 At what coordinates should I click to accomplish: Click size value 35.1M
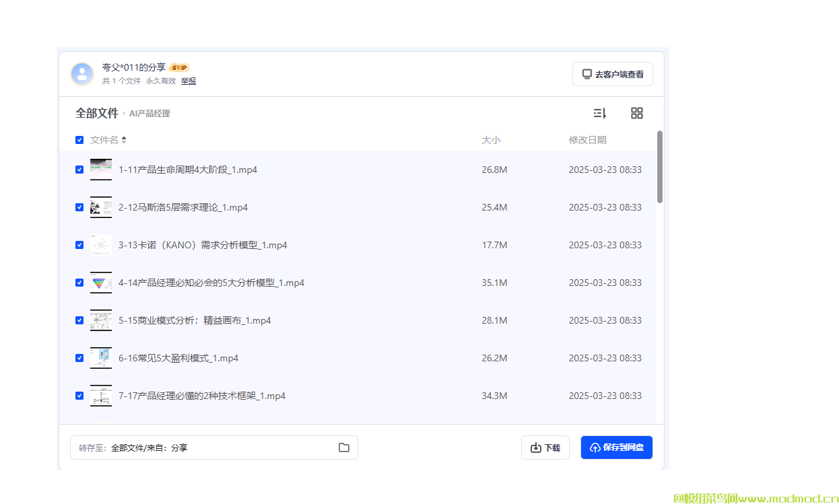494,283
